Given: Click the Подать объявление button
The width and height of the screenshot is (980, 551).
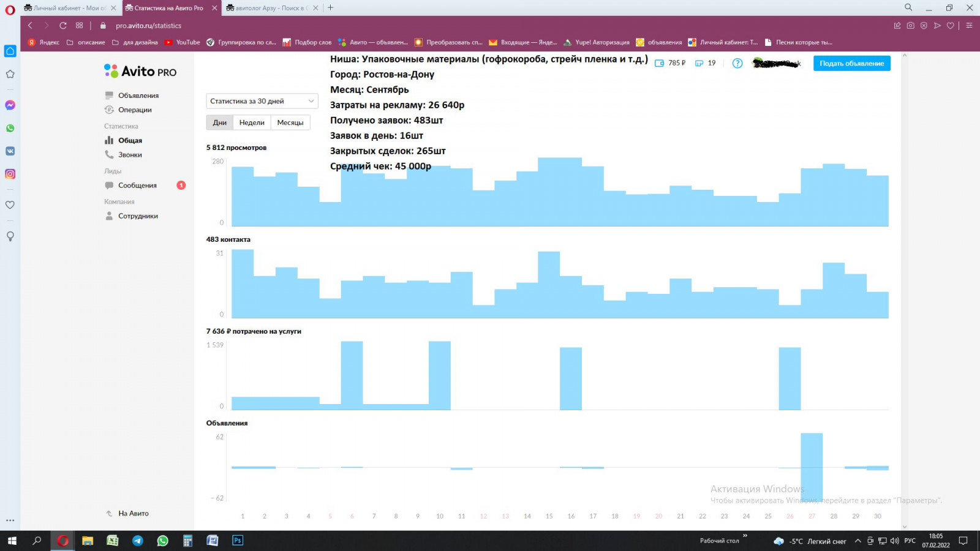Looking at the screenshot, I should [852, 63].
